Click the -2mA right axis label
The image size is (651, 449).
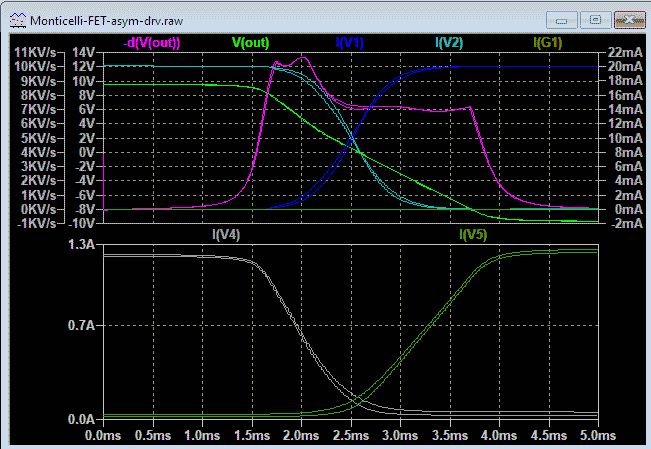click(625, 223)
